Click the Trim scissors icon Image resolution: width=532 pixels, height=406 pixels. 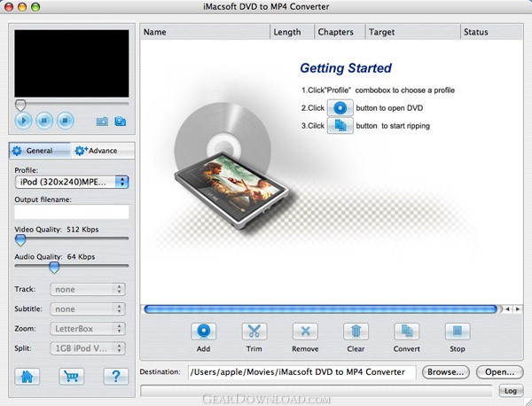tap(254, 331)
